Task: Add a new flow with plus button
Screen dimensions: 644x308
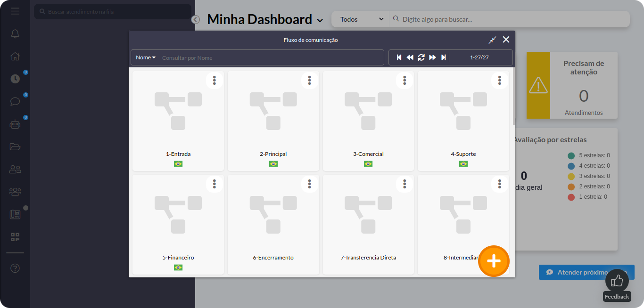Action: (x=494, y=261)
